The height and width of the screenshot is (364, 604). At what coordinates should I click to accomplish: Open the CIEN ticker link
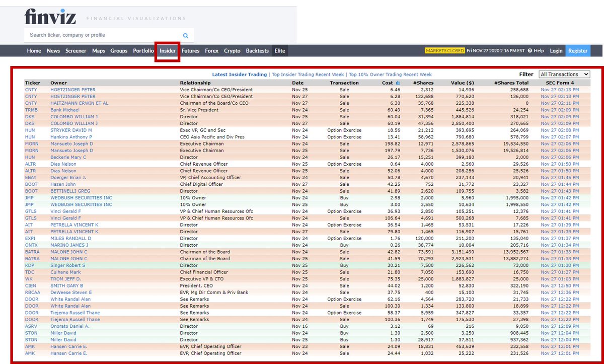pyautogui.click(x=31, y=286)
